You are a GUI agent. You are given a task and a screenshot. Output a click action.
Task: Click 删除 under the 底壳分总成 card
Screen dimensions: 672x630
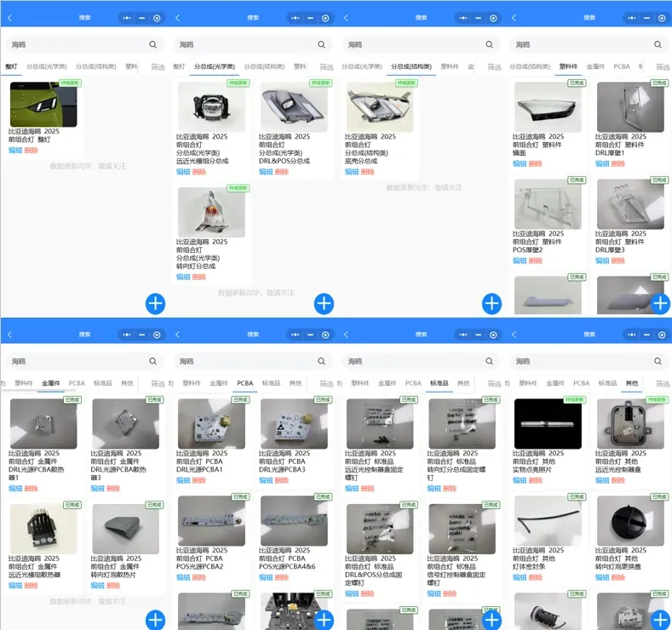pyautogui.click(x=367, y=172)
